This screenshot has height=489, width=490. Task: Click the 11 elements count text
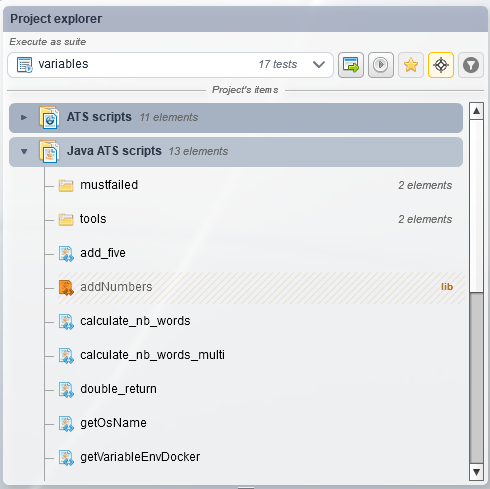pyautogui.click(x=169, y=117)
